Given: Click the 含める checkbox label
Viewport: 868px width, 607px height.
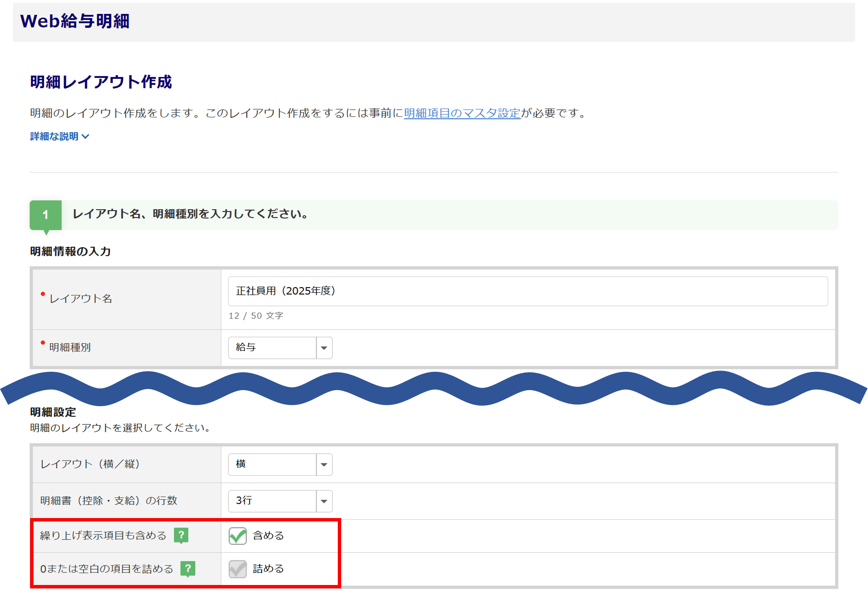Looking at the screenshot, I should click(268, 536).
